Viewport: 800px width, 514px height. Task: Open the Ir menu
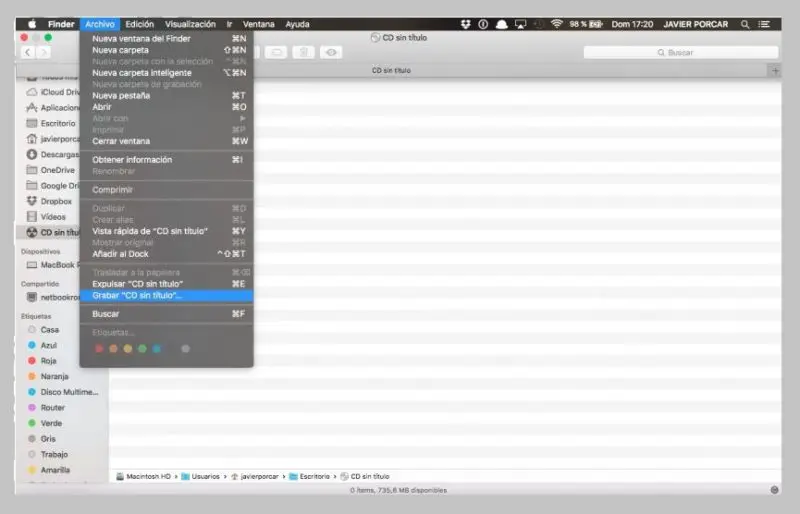[229, 24]
